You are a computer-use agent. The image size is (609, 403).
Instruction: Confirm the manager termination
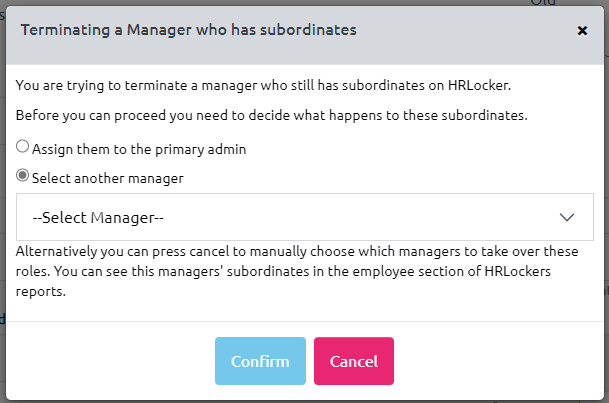tap(259, 361)
